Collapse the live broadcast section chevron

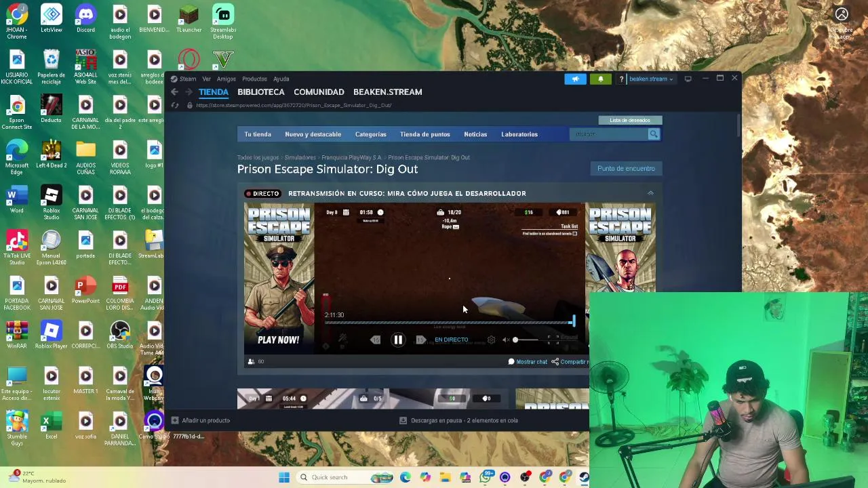coord(650,193)
